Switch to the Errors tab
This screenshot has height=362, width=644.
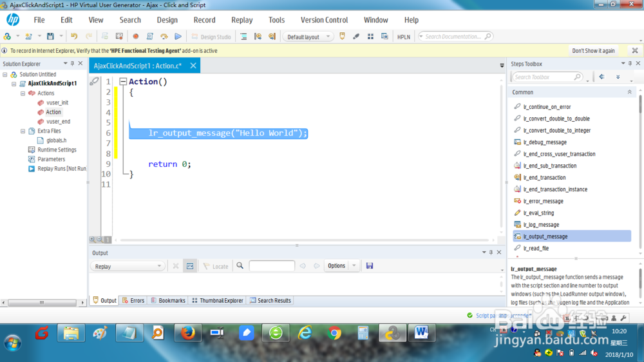point(133,300)
